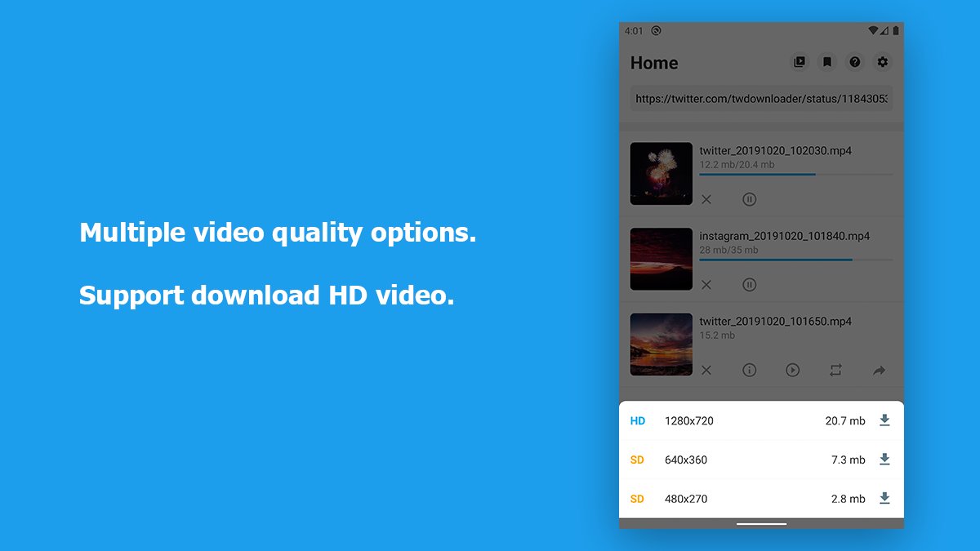Show info for twitter_20191020_101650.mp4

click(750, 371)
